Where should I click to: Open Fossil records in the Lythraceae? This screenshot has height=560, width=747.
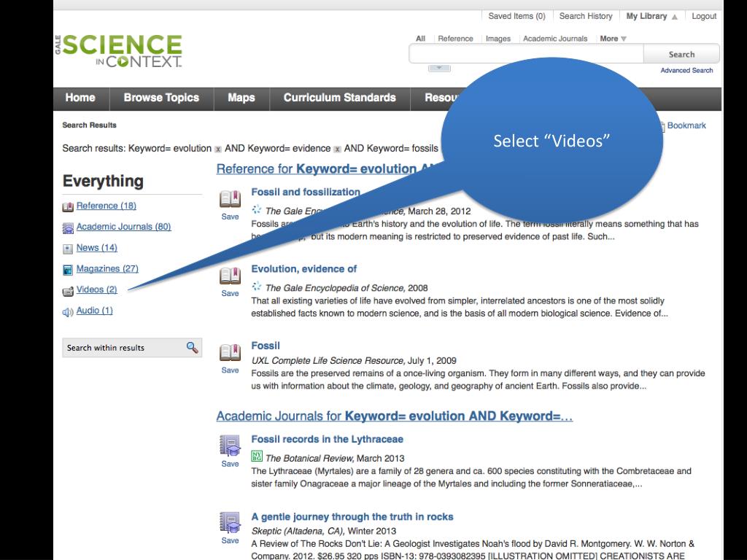coord(327,440)
